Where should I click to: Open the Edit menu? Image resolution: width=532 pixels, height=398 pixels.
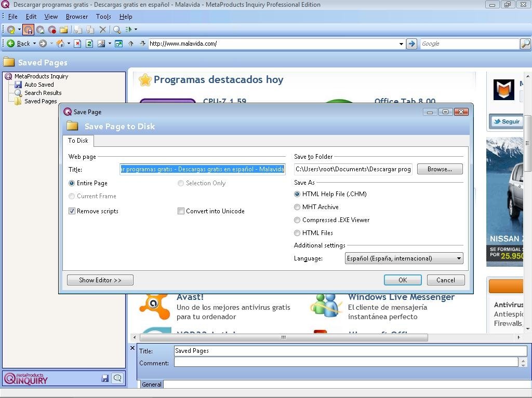[x=31, y=17]
